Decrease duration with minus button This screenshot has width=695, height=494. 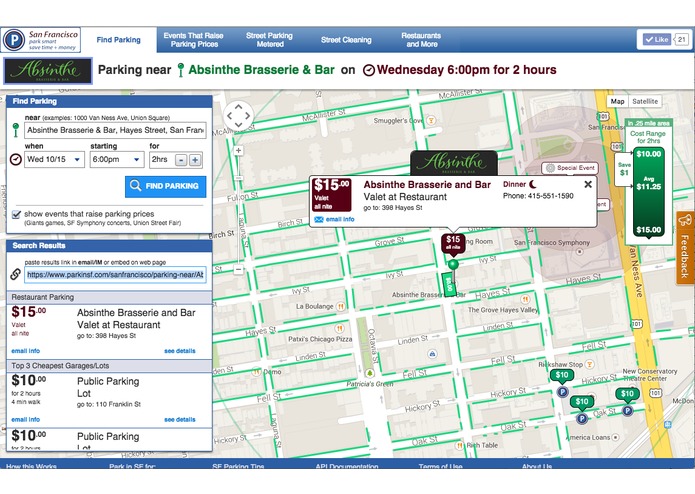point(181,160)
